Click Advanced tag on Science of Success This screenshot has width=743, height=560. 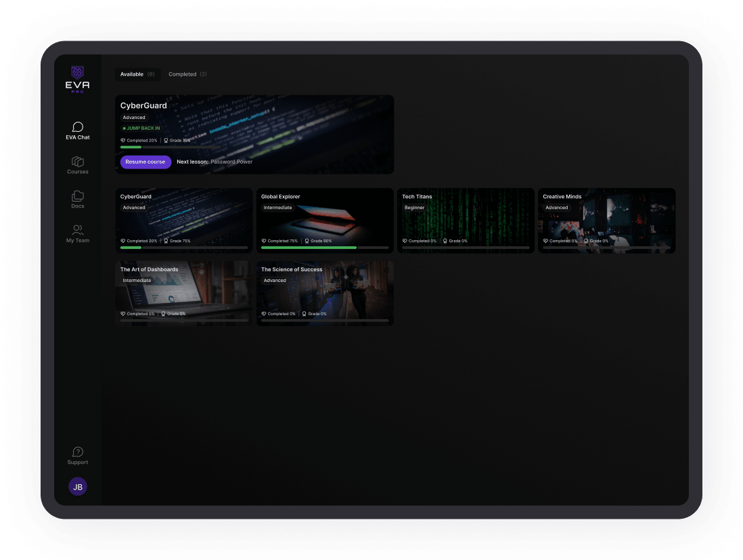(x=275, y=281)
